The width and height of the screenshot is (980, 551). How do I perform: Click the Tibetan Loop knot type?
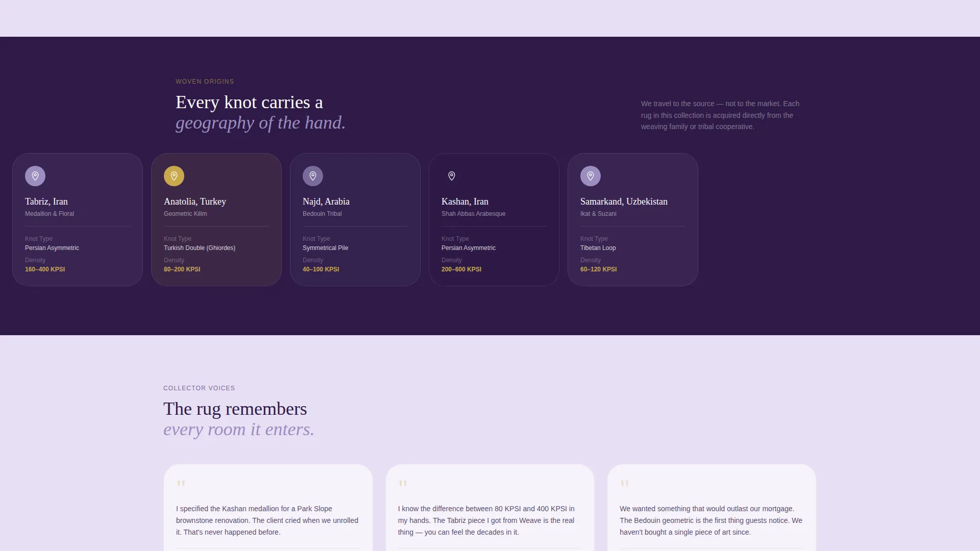coord(598,248)
